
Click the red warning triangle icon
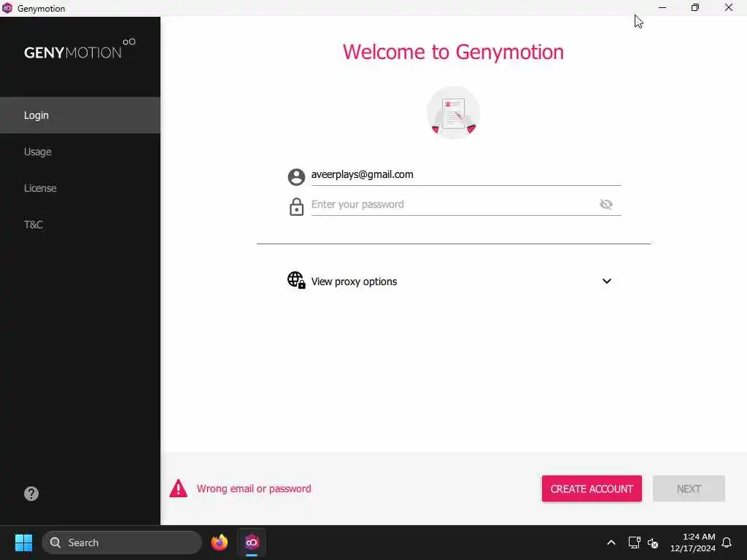click(x=179, y=489)
